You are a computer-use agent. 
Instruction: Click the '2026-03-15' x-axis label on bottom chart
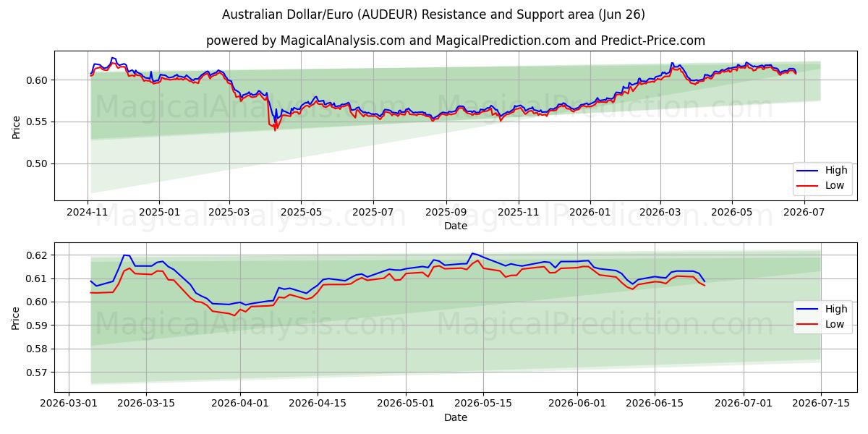[146, 404]
